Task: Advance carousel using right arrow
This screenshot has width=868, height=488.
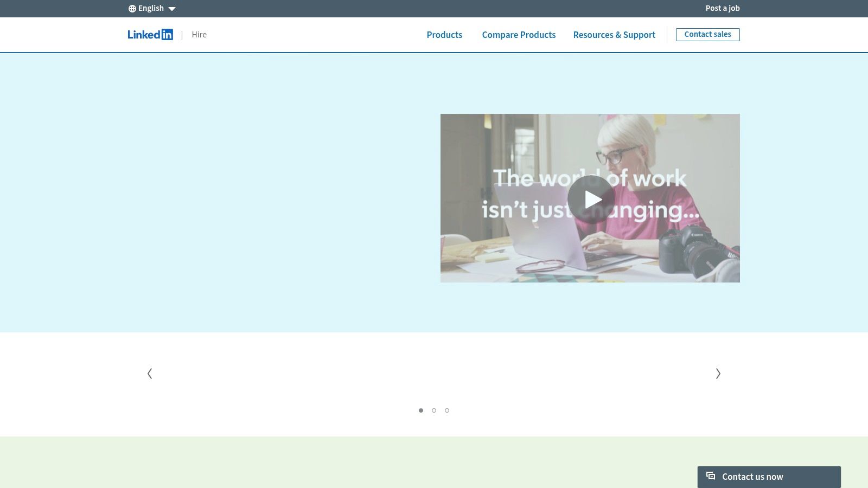Action: (x=718, y=373)
